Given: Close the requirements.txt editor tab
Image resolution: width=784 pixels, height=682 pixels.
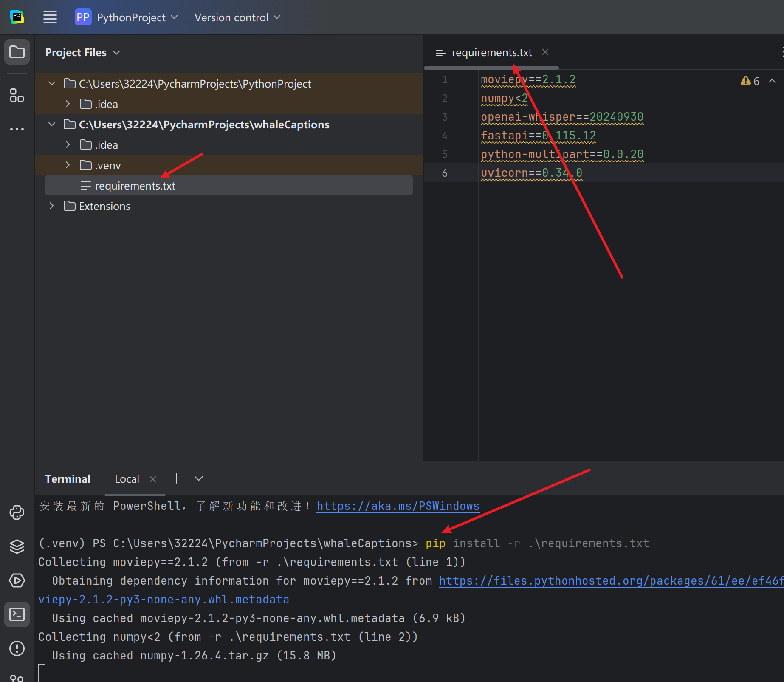Looking at the screenshot, I should tap(545, 52).
